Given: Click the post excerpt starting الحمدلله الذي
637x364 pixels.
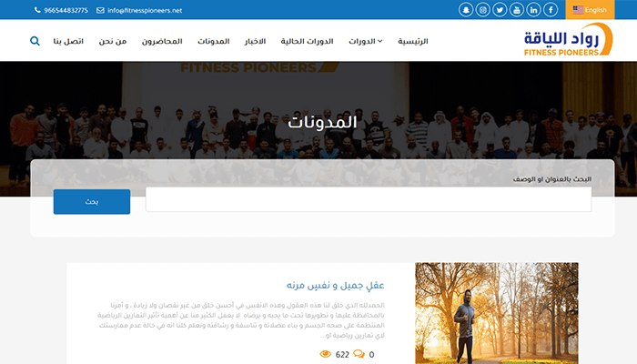Looking at the screenshot, I should coord(241,320).
